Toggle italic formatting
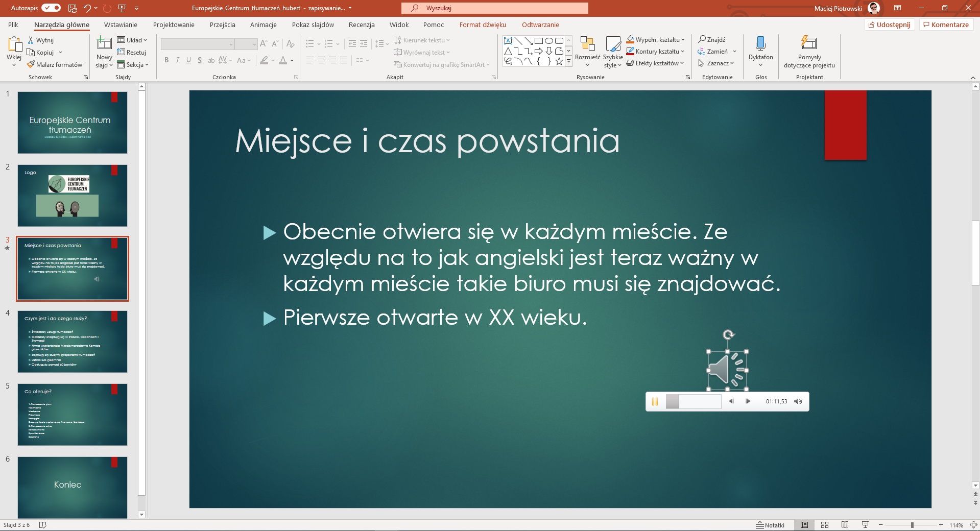This screenshot has height=531, width=980. [177, 60]
